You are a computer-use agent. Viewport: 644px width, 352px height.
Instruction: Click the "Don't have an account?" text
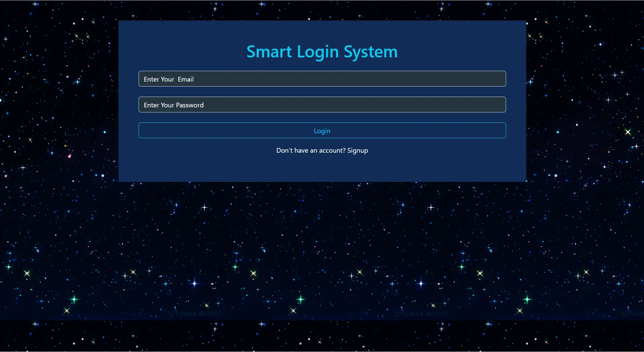(310, 151)
